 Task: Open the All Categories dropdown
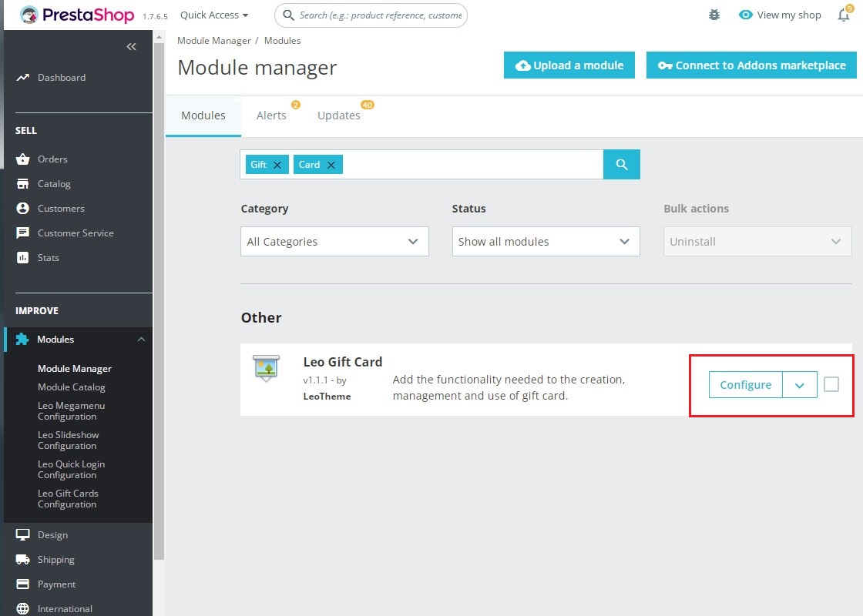tap(334, 242)
